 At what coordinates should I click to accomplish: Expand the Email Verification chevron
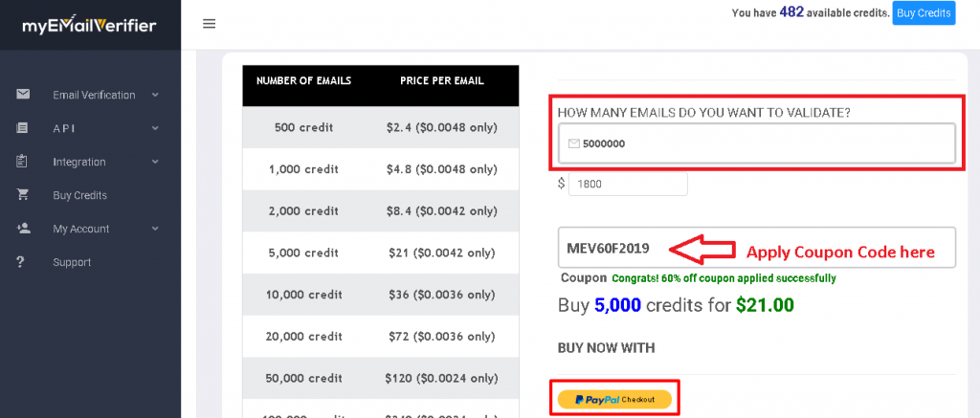155,95
